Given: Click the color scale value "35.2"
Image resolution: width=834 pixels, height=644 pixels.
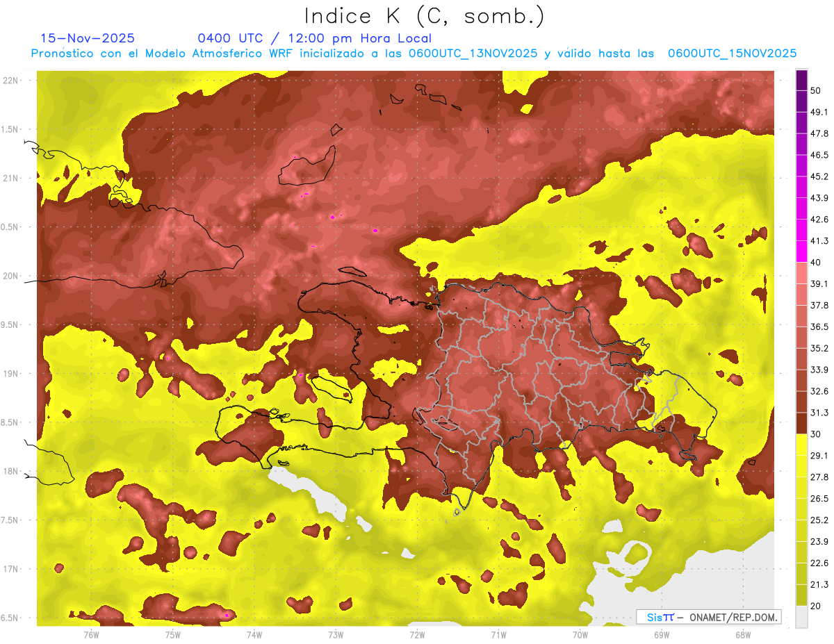Looking at the screenshot, I should 819,348.
